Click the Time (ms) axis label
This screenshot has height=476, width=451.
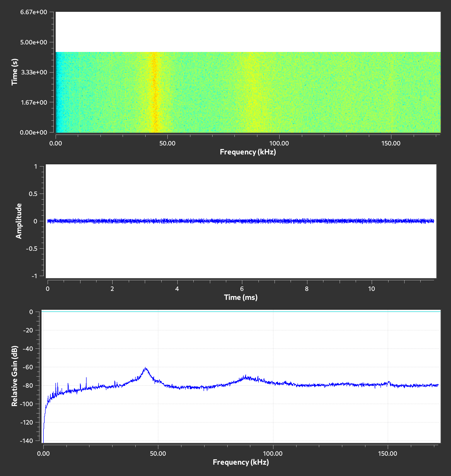241,297
